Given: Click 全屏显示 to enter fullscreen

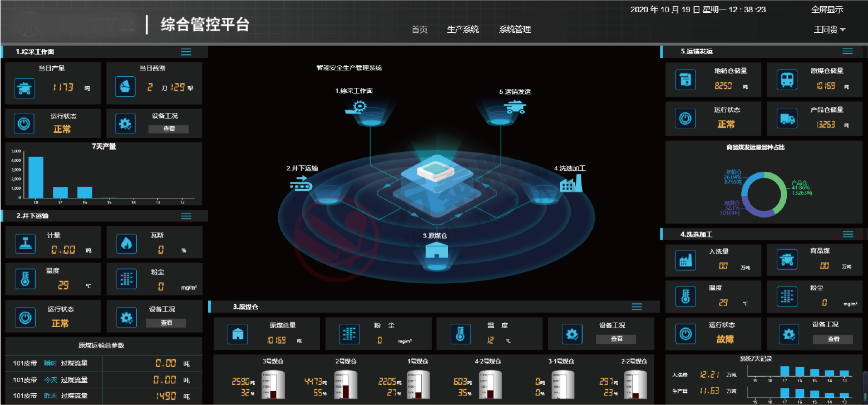Looking at the screenshot, I should 827,9.
